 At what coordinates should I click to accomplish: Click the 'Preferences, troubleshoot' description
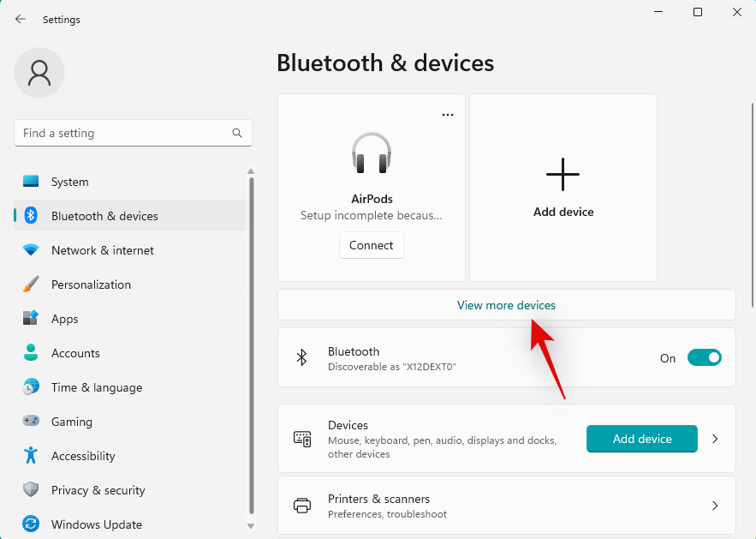pyautogui.click(x=387, y=514)
